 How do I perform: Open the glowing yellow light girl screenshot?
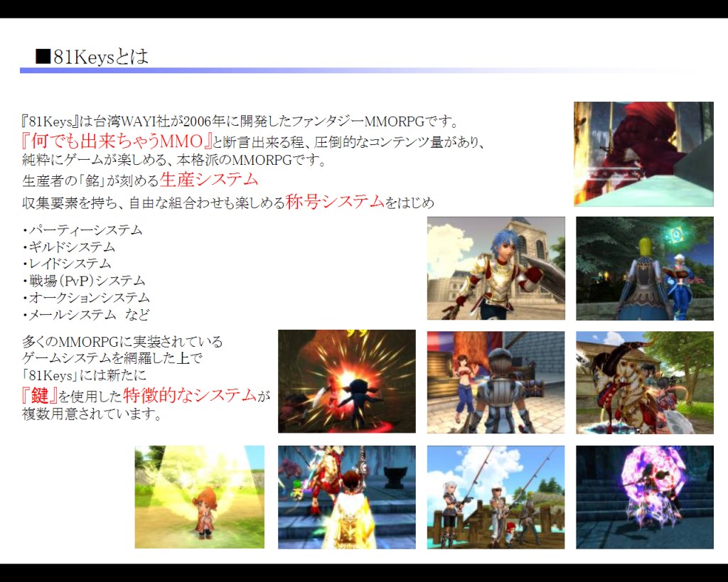[200, 497]
